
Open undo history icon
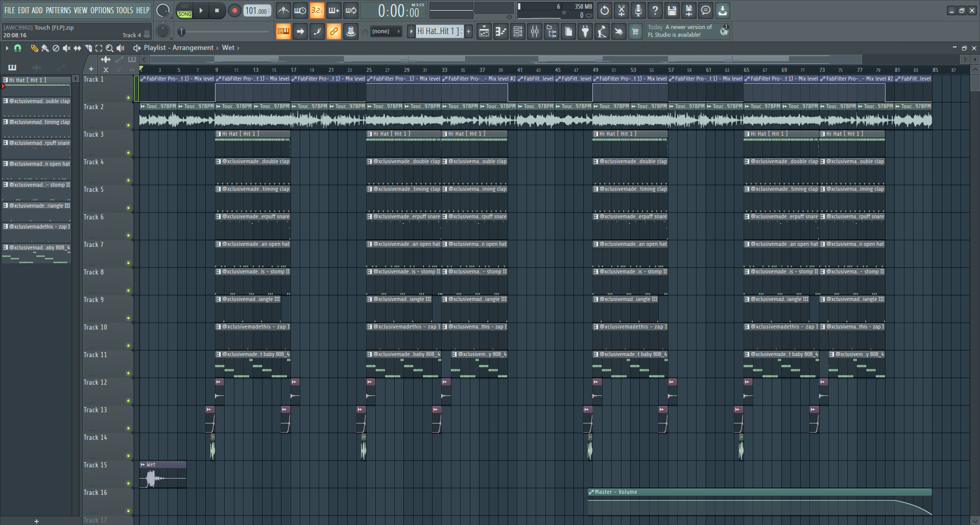pos(605,10)
